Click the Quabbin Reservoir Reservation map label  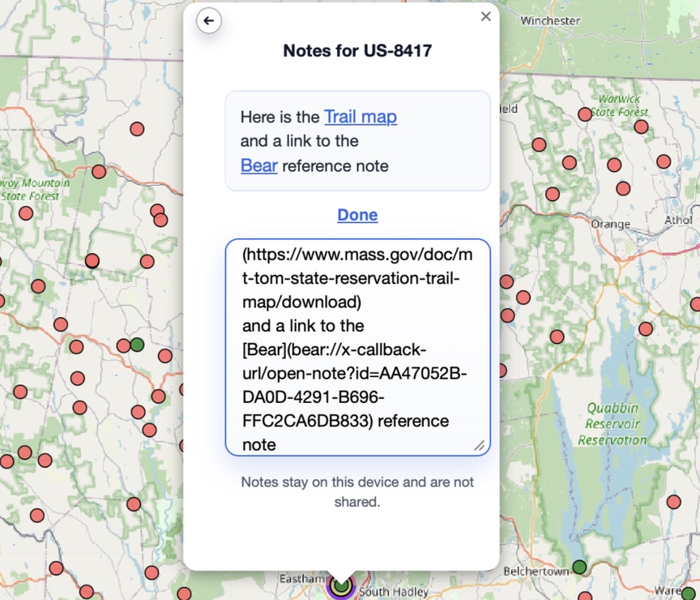(x=612, y=424)
